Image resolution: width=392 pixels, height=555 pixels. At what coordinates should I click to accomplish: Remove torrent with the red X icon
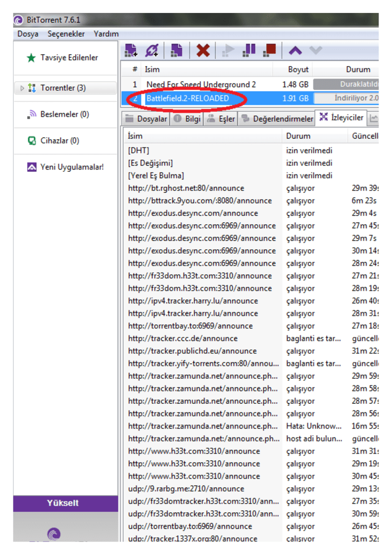(x=203, y=50)
